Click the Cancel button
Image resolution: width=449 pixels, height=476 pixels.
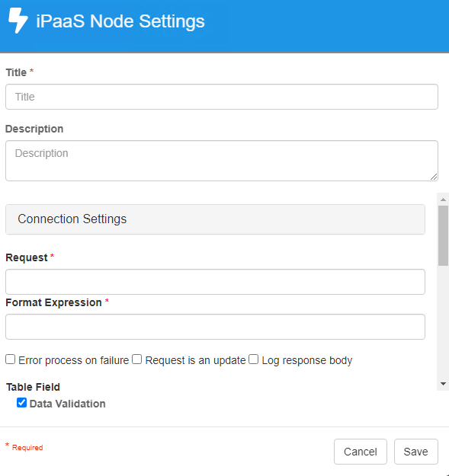pos(361,452)
